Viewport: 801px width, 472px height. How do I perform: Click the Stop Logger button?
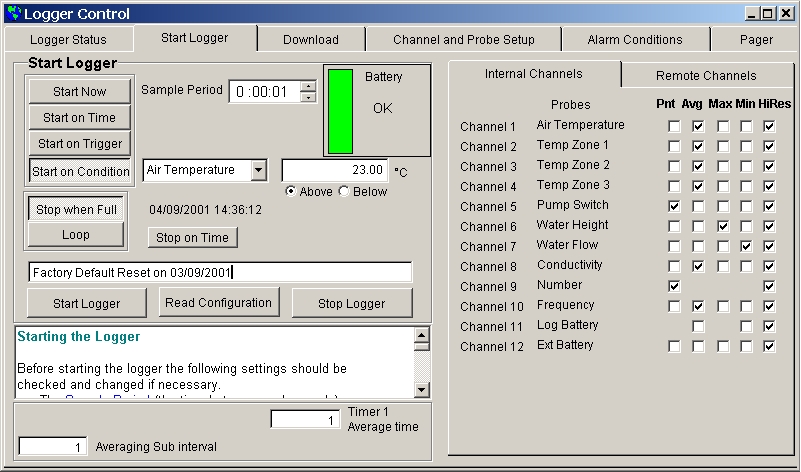coord(351,303)
